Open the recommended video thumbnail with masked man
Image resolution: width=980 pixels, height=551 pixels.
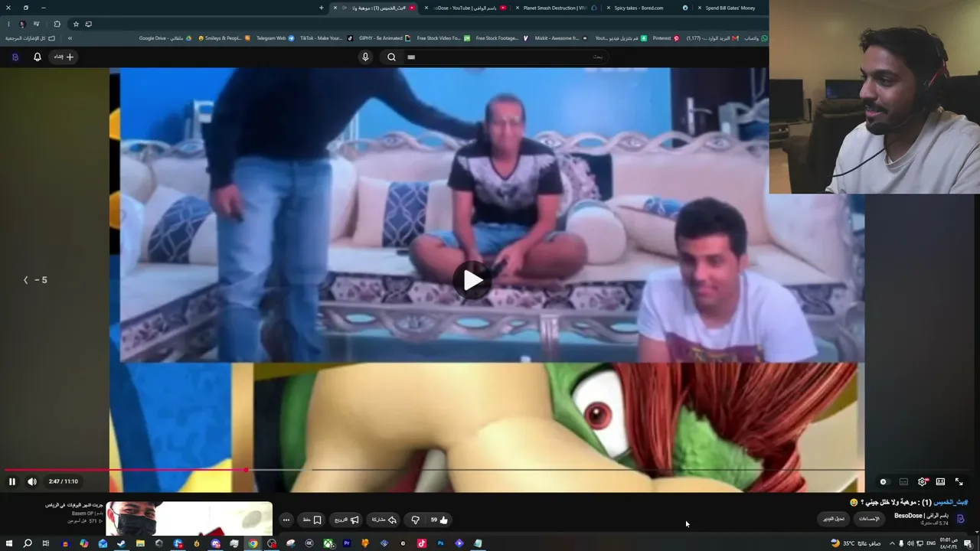[189, 518]
